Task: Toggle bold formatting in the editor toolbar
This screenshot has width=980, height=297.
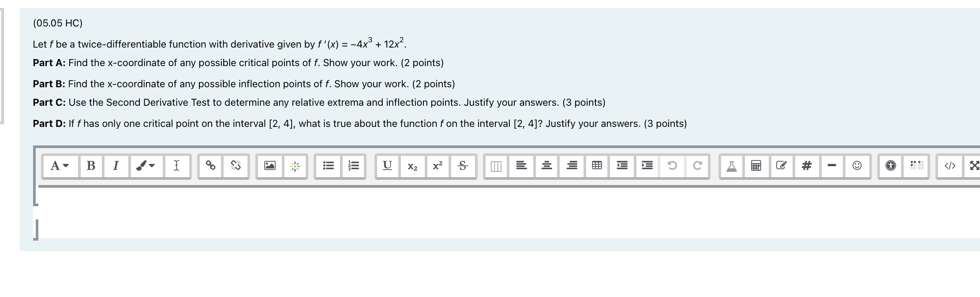Action: (91, 166)
